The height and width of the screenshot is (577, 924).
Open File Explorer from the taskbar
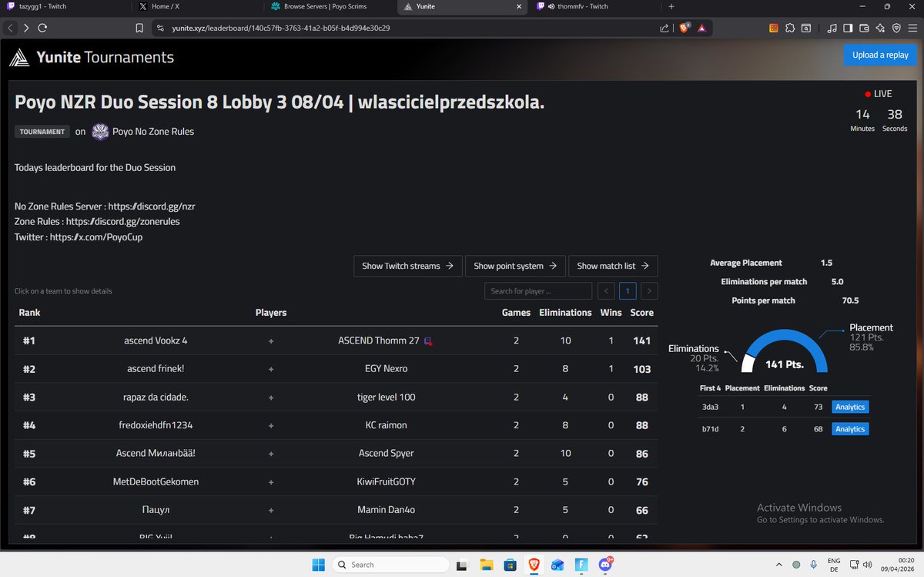click(486, 565)
